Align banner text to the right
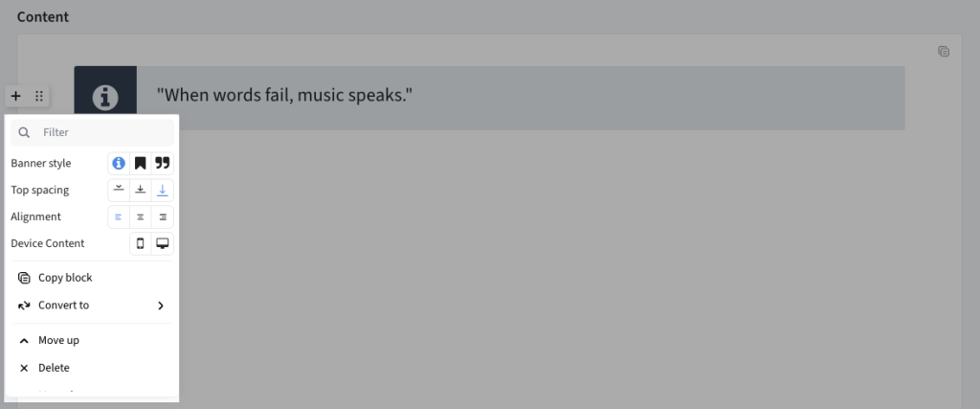This screenshot has height=409, width=980. [163, 217]
